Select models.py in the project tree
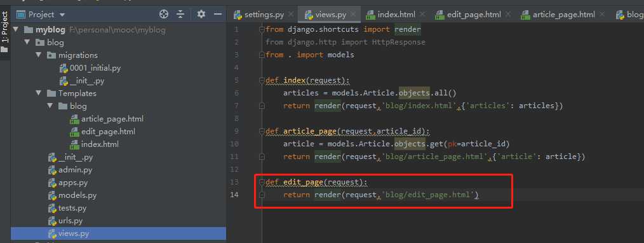 pyautogui.click(x=77, y=195)
